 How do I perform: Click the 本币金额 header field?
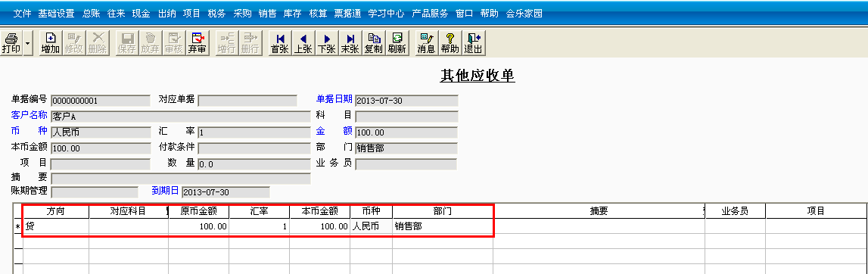click(x=100, y=148)
